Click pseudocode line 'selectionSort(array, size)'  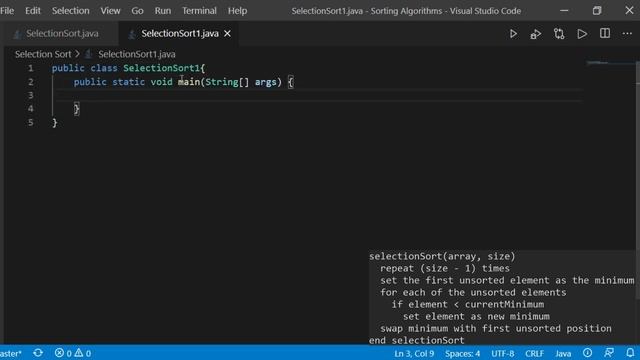pyautogui.click(x=442, y=256)
